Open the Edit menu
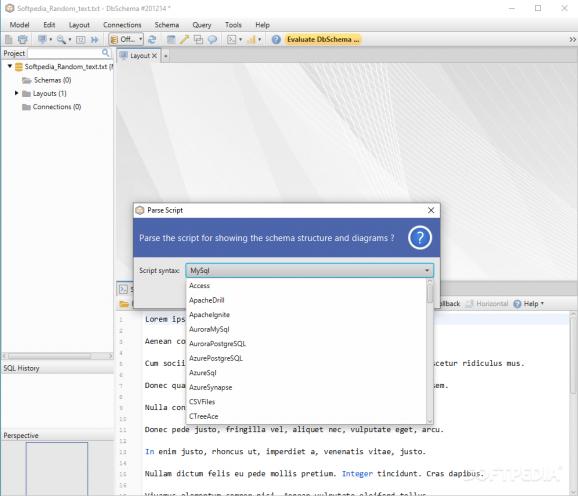 49,25
